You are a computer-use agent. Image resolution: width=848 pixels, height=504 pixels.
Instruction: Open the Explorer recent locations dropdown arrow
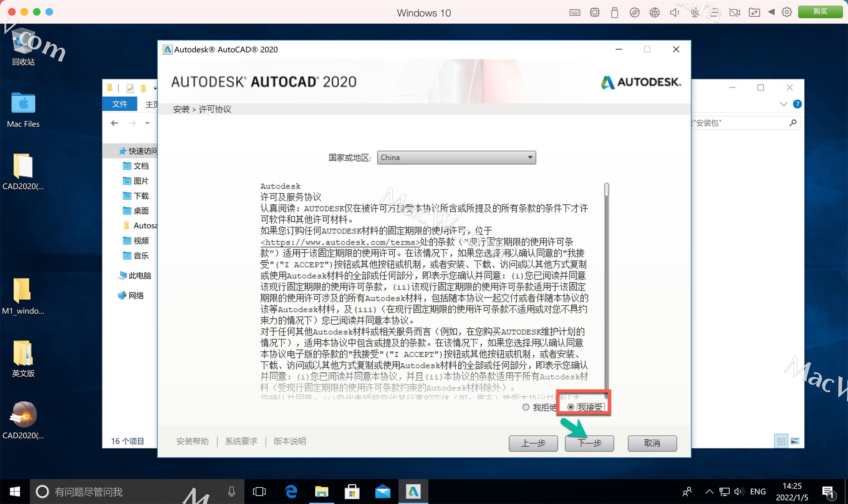pyautogui.click(x=148, y=123)
